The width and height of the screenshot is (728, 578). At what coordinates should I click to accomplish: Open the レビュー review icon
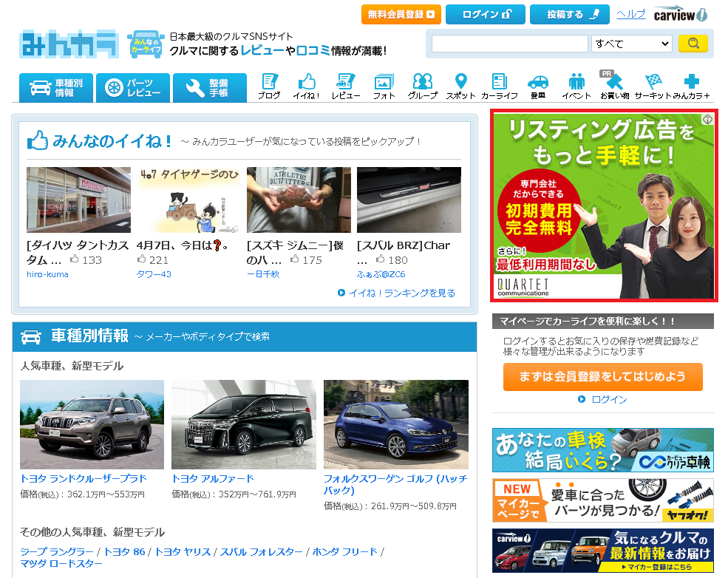(x=345, y=86)
